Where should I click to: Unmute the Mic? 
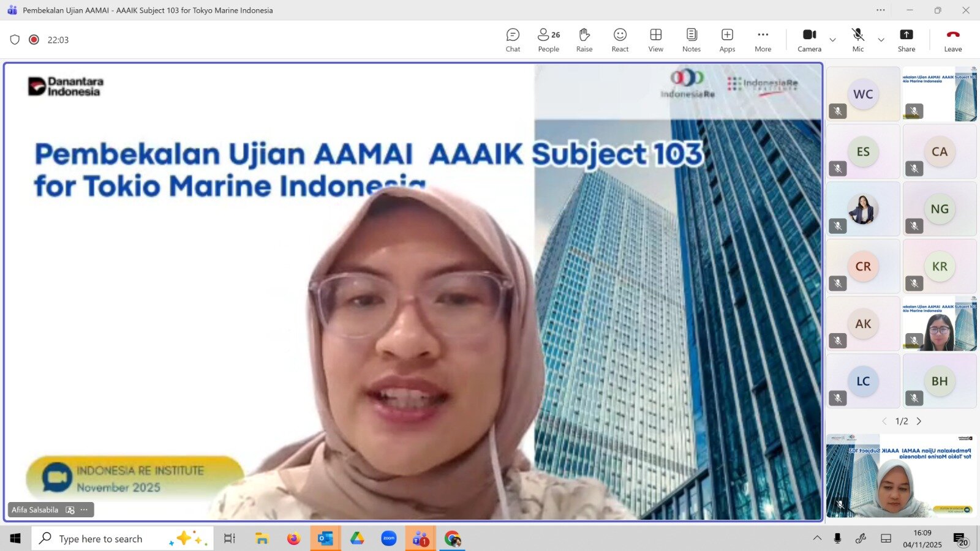click(x=858, y=40)
